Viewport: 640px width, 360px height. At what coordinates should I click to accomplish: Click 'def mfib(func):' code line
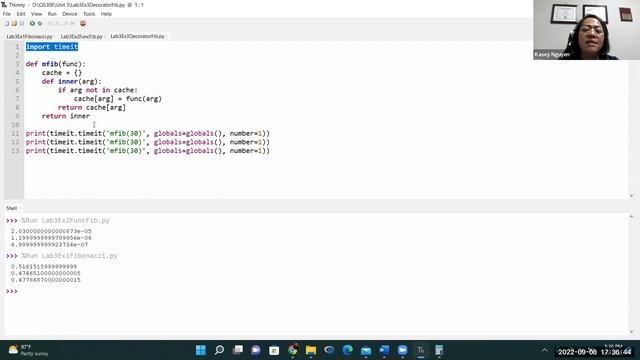click(56, 64)
